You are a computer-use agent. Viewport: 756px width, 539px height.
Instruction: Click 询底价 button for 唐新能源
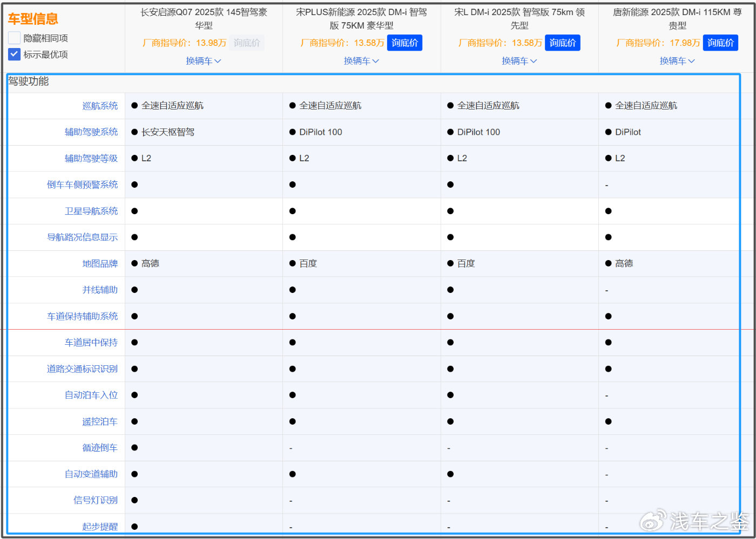(720, 43)
